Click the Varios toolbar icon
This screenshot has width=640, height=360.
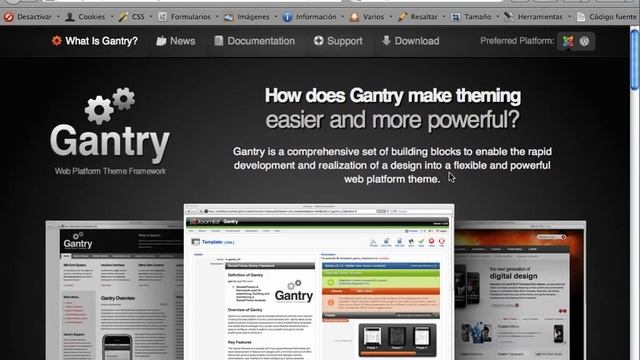(x=354, y=17)
